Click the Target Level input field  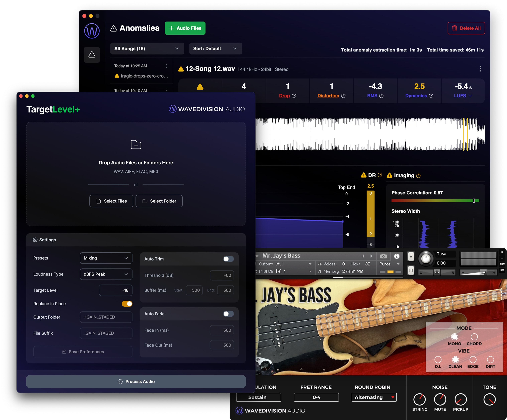tap(116, 290)
